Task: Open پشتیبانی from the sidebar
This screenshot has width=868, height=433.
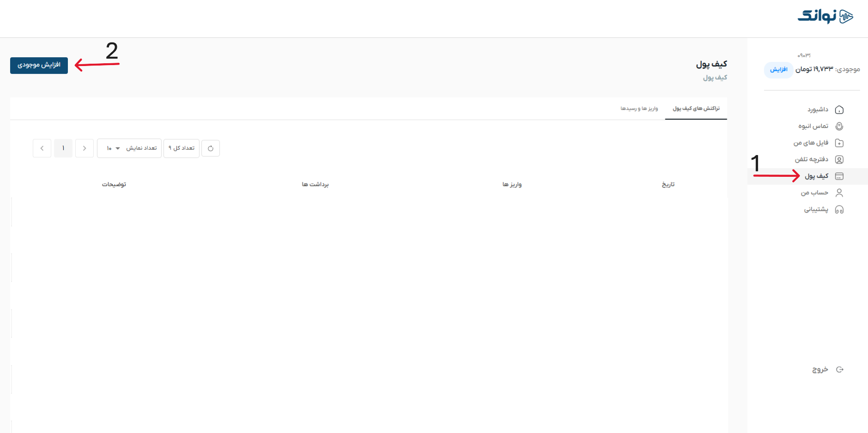Action: point(816,210)
